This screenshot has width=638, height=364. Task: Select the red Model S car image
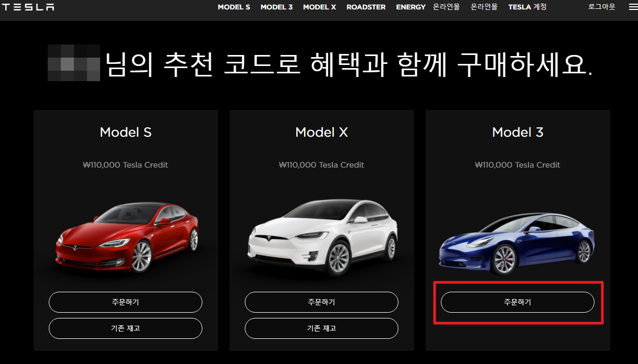point(127,237)
